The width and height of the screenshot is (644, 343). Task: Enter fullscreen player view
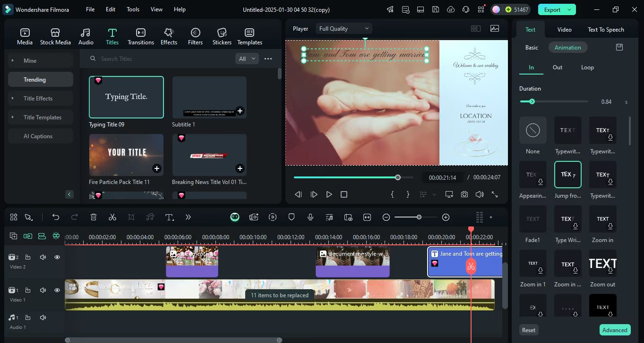495,194
